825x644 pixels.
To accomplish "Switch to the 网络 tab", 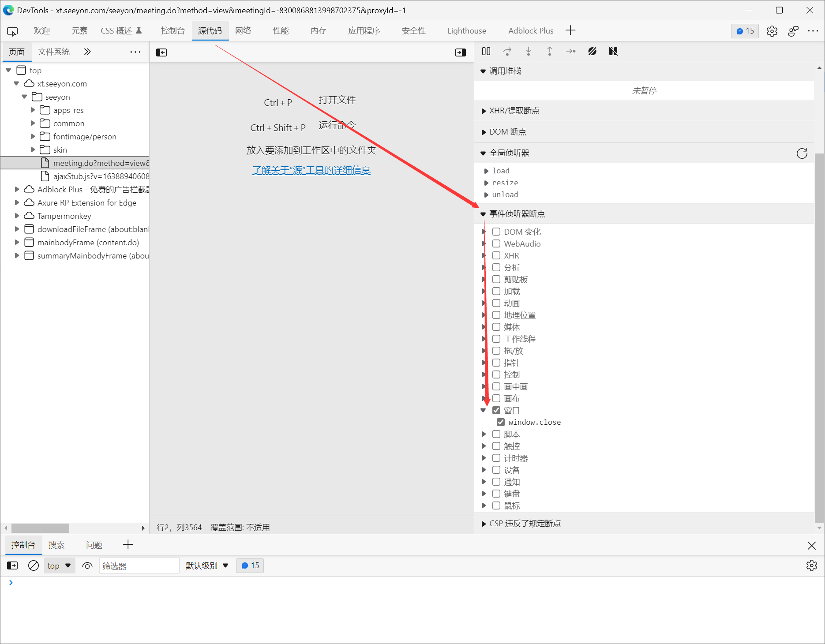I will (243, 31).
